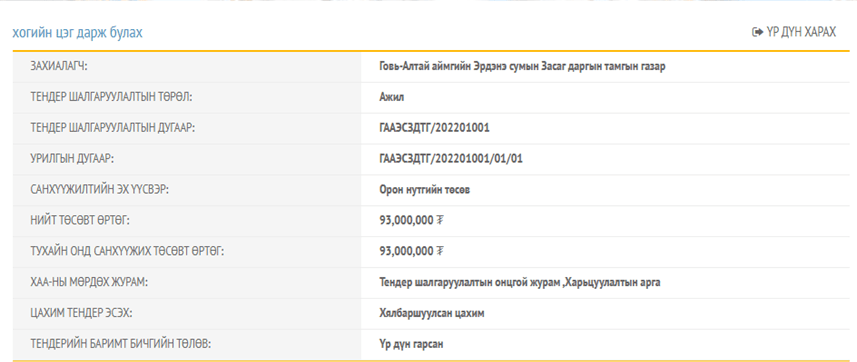Screen dimensions: 857x362
Task: Click invitation number ГААЭСЗДТГ/202201001/01/01
Action: 451,159
